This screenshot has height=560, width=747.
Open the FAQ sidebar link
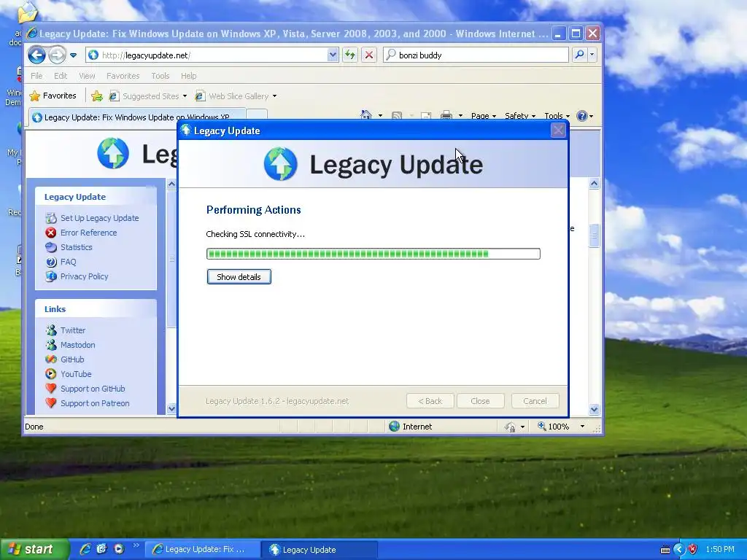click(x=68, y=262)
